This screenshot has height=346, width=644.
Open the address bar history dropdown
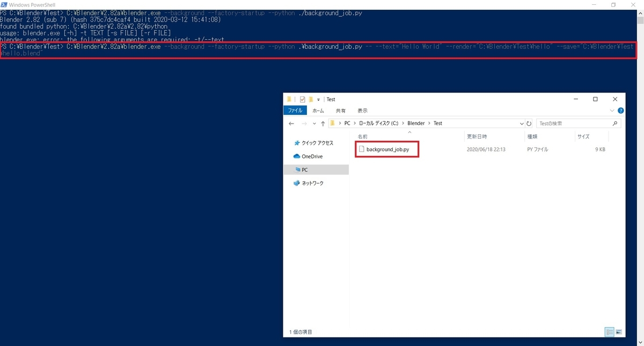[x=522, y=123]
